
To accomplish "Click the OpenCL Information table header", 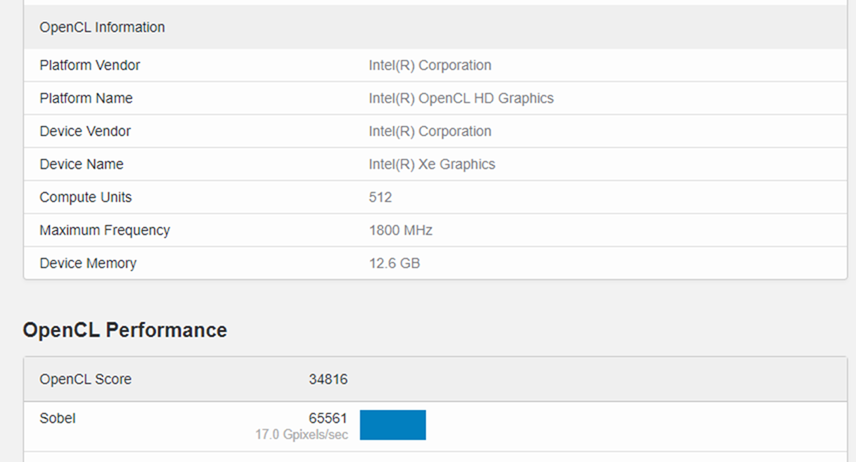I will point(102,27).
